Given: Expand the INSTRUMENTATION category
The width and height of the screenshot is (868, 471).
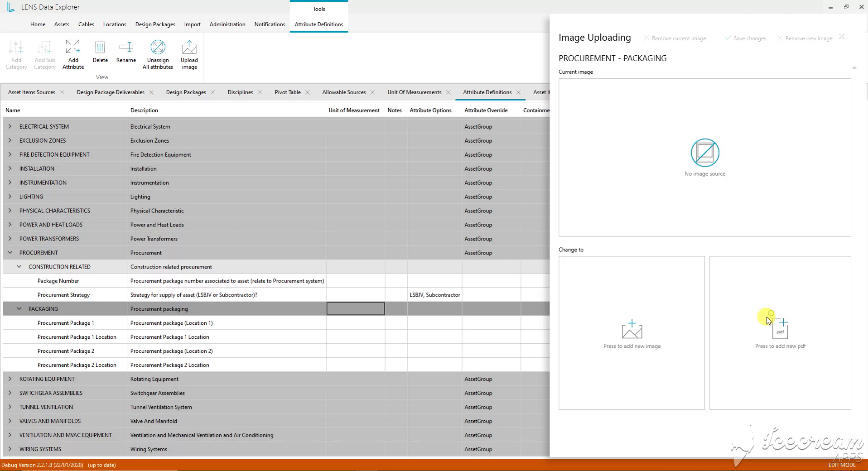Looking at the screenshot, I should click(x=10, y=183).
